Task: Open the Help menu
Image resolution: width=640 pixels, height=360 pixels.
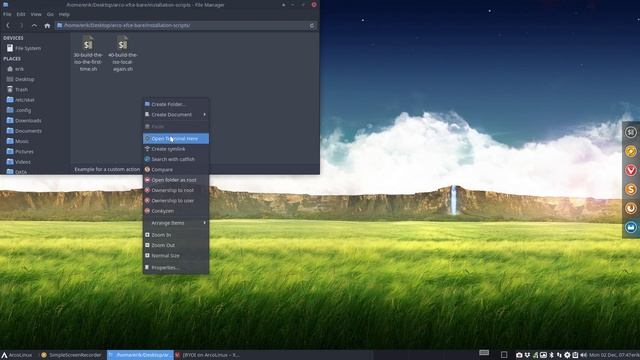Action: [64, 14]
